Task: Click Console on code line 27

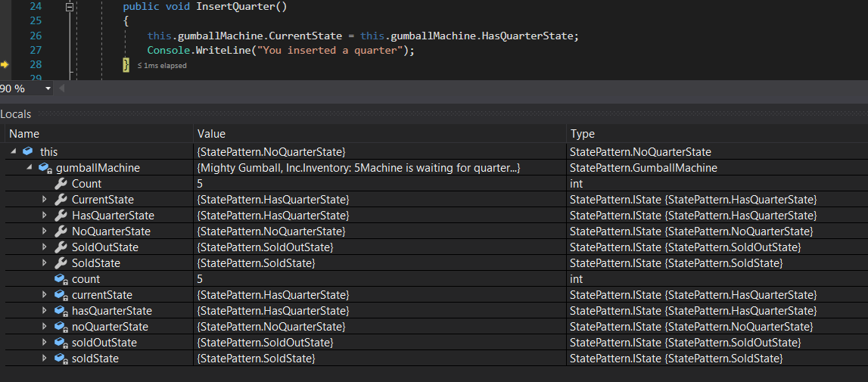Action: [x=167, y=51]
